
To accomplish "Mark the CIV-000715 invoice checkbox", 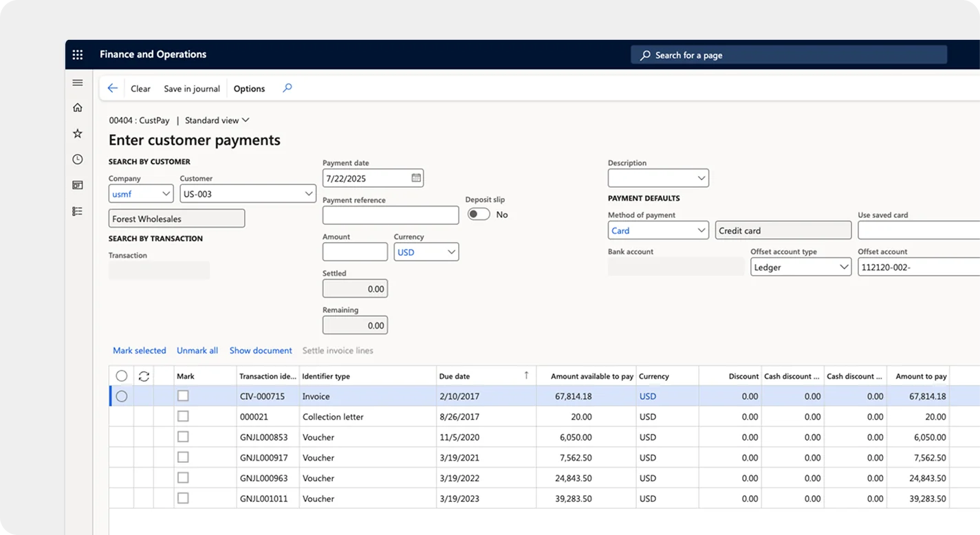I will [183, 396].
